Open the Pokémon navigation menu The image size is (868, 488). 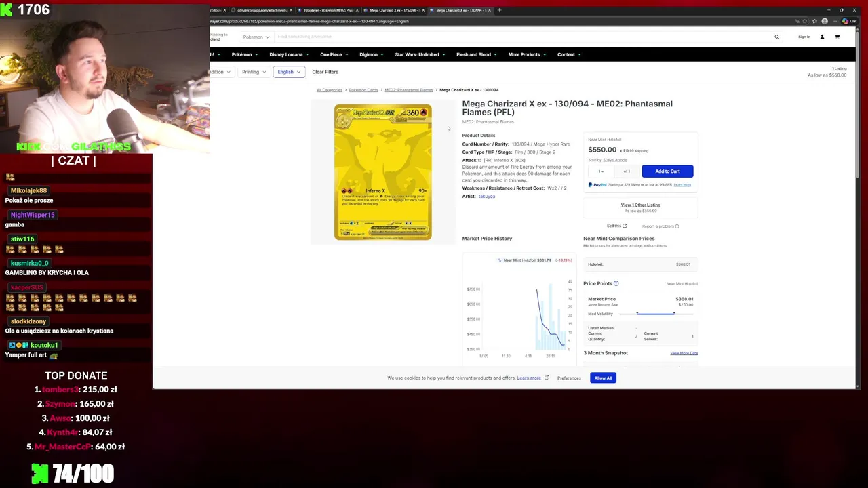(x=245, y=54)
